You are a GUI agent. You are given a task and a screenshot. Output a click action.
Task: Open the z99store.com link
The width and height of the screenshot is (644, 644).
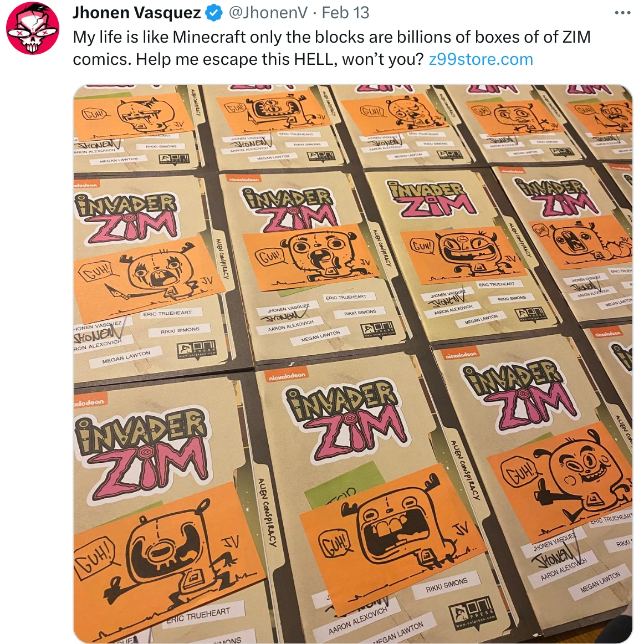click(x=481, y=59)
